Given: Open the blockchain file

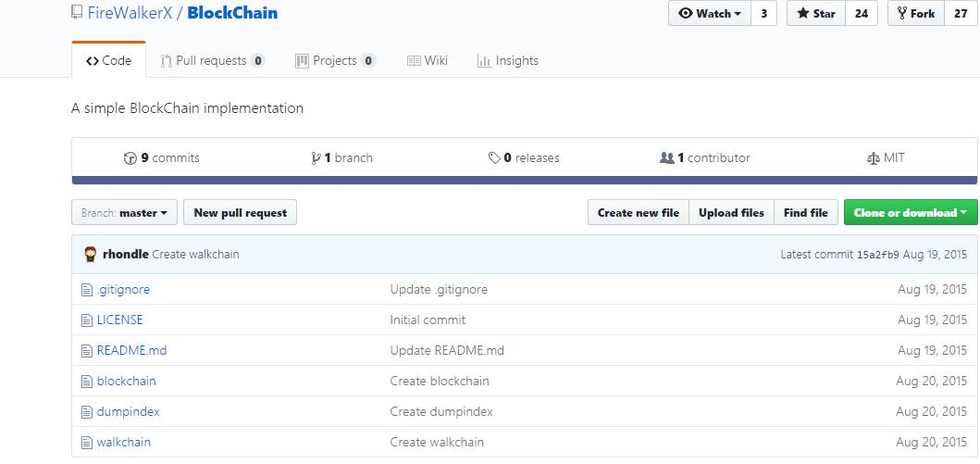Looking at the screenshot, I should click(126, 381).
